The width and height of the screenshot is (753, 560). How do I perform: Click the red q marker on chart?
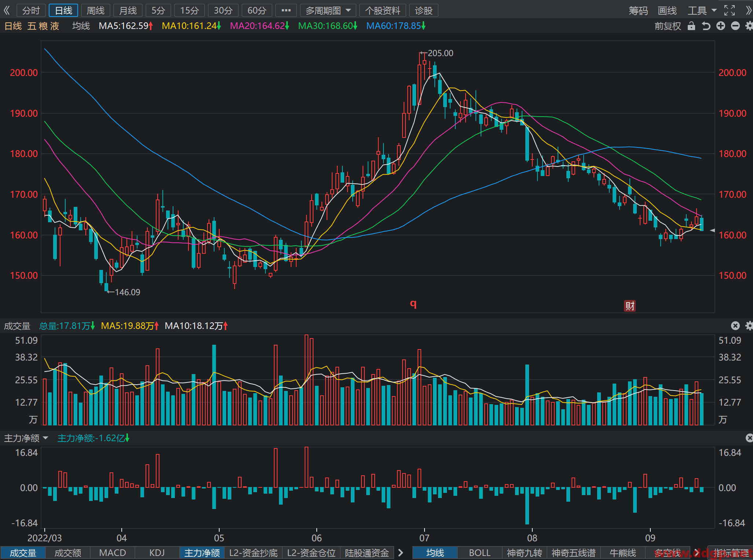tap(413, 304)
